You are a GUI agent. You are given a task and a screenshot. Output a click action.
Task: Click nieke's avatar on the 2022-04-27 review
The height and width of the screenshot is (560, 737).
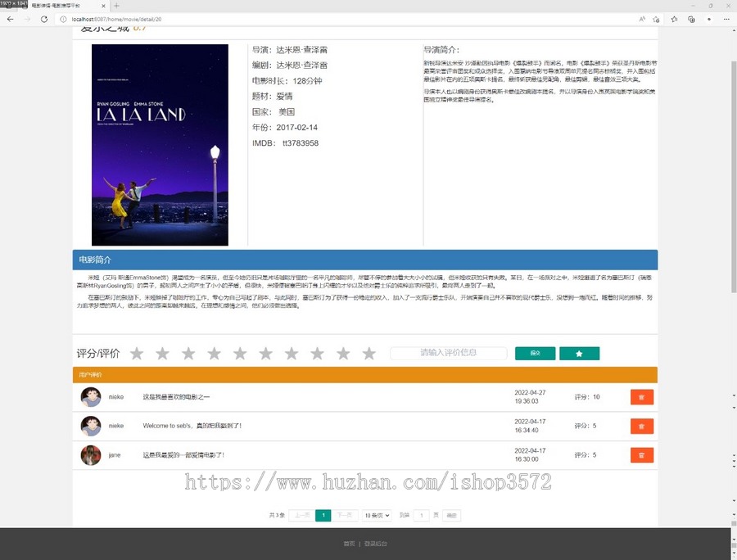(x=91, y=397)
